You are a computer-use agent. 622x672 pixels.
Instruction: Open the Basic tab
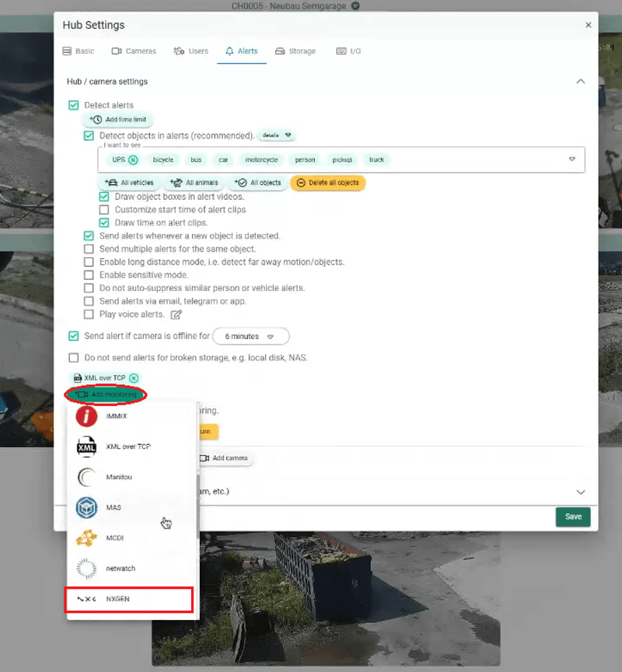pos(79,51)
